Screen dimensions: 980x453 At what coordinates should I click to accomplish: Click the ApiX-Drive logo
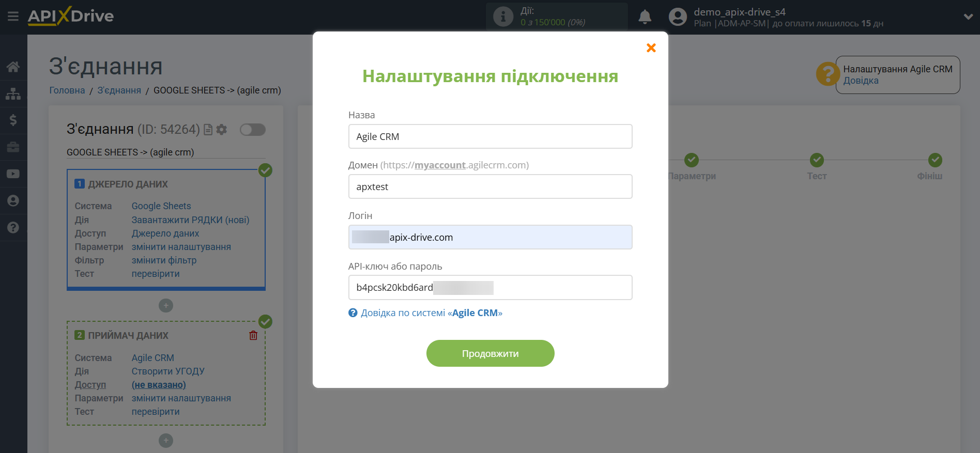(x=71, y=16)
